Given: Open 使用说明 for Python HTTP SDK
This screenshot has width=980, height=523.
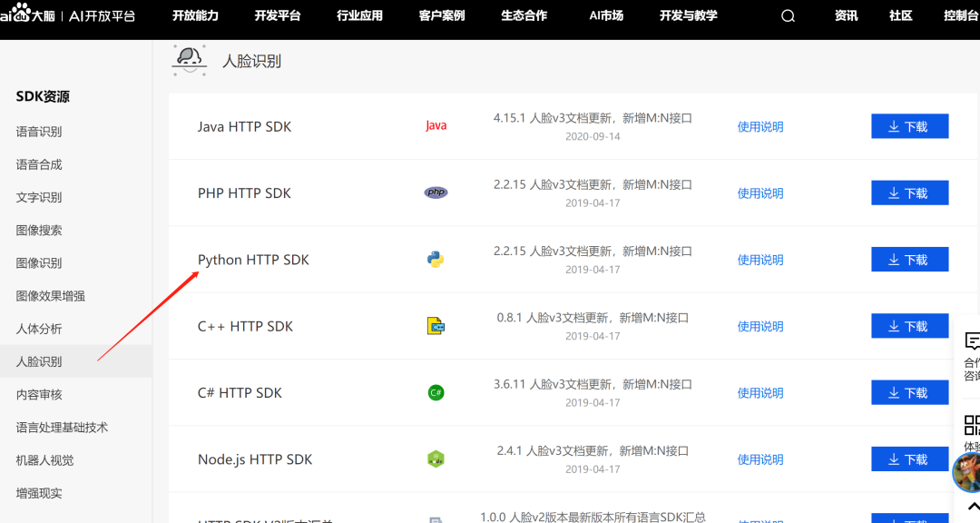Looking at the screenshot, I should pos(760,260).
